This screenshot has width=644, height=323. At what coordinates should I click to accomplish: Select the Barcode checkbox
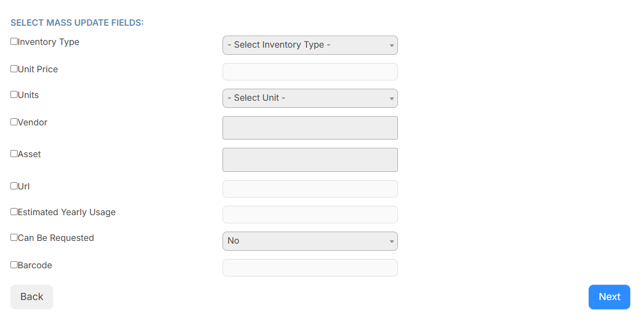(14, 264)
